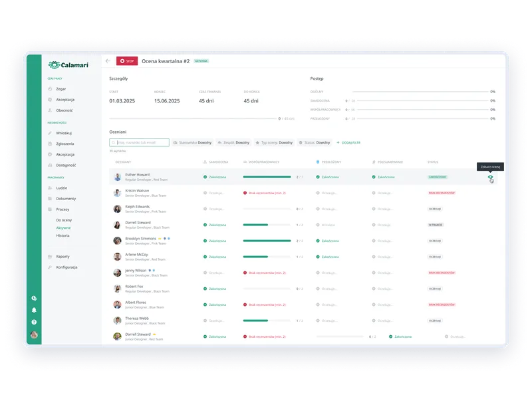Open the Stanowisko filter dropdown
The width and height of the screenshot is (532, 399).
pyautogui.click(x=192, y=142)
